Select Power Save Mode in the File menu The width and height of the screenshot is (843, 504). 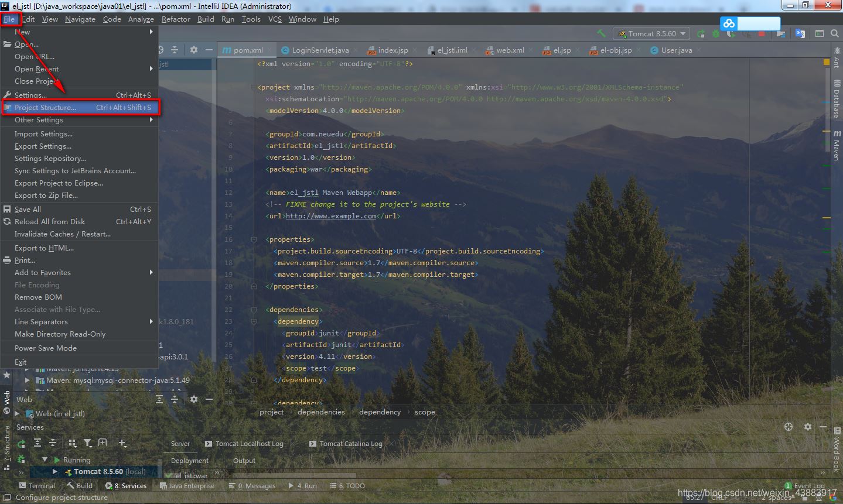coord(79,348)
